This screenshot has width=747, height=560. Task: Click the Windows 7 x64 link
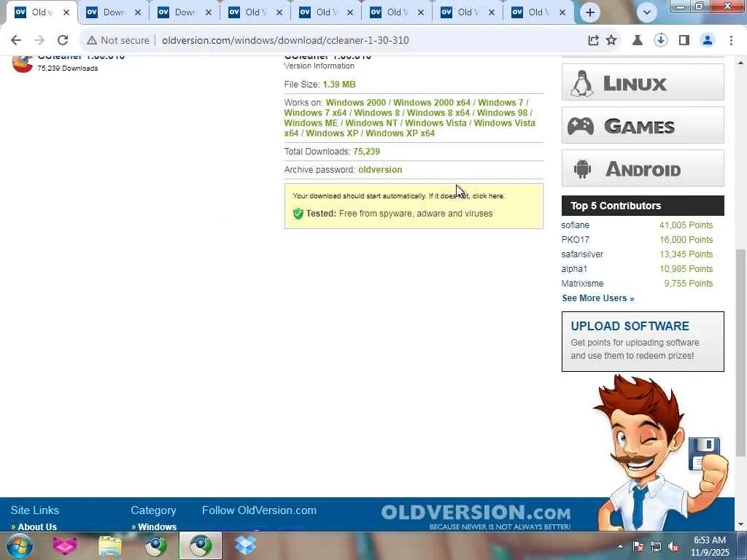(x=315, y=113)
